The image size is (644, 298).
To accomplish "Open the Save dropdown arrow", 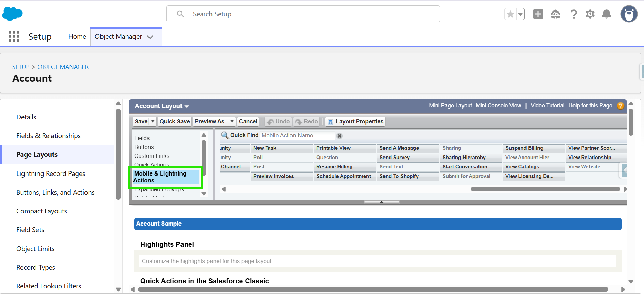I will 153,121.
